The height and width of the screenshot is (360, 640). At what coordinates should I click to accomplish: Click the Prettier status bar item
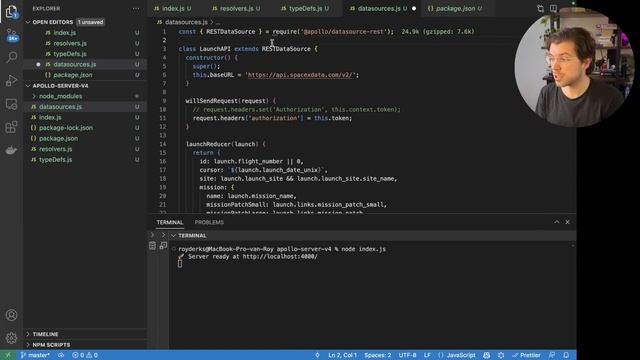527,355
